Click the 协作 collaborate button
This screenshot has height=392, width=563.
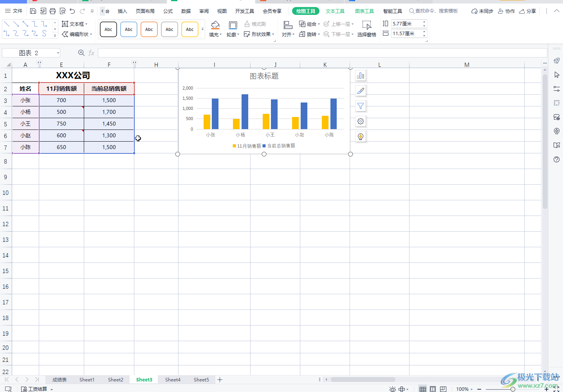[x=506, y=11]
